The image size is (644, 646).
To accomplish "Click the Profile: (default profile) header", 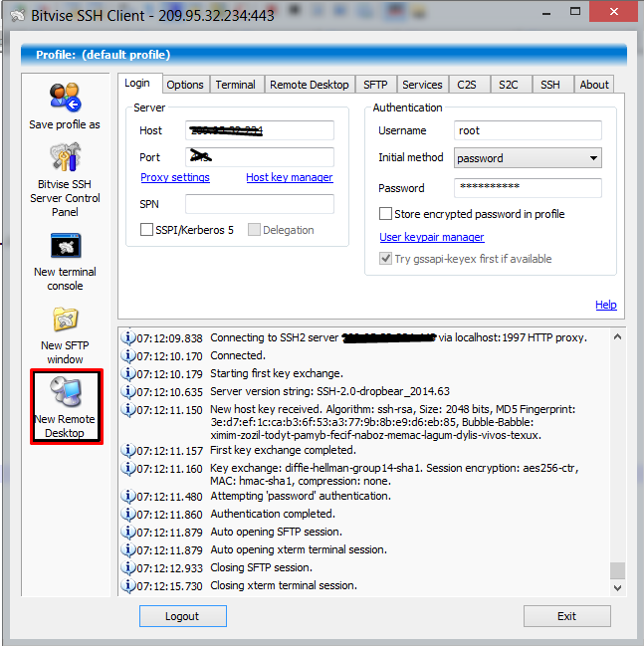I will click(x=323, y=55).
